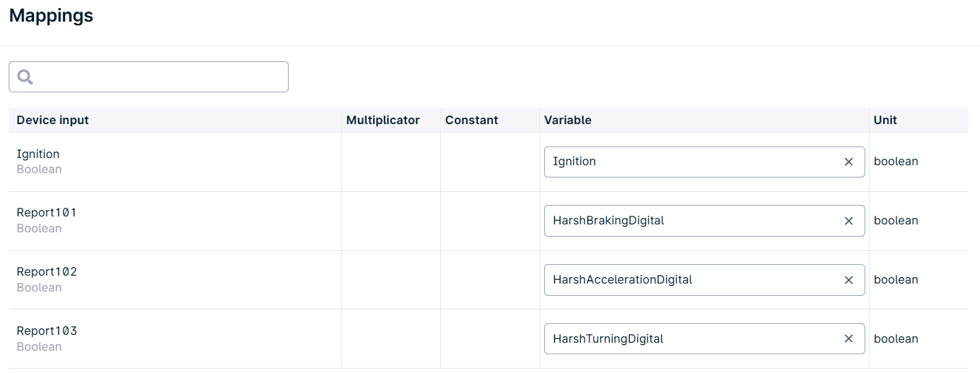Click Boolean type label under Ignition input
The width and height of the screenshot is (980, 373).
click(x=39, y=170)
